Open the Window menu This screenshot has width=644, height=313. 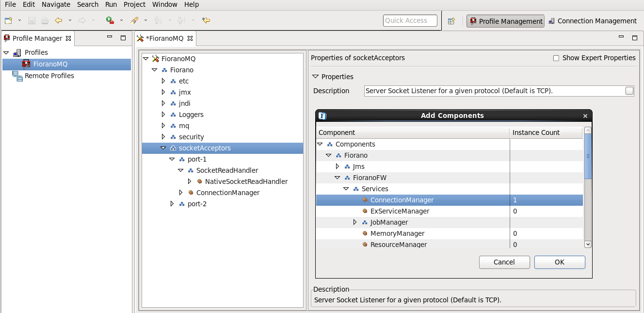[165, 4]
